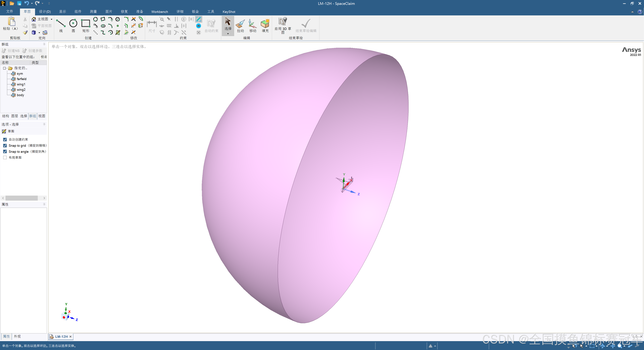This screenshot has width=644, height=350.
Task: Switch to the Appearance bottom tab
Action: 17,337
